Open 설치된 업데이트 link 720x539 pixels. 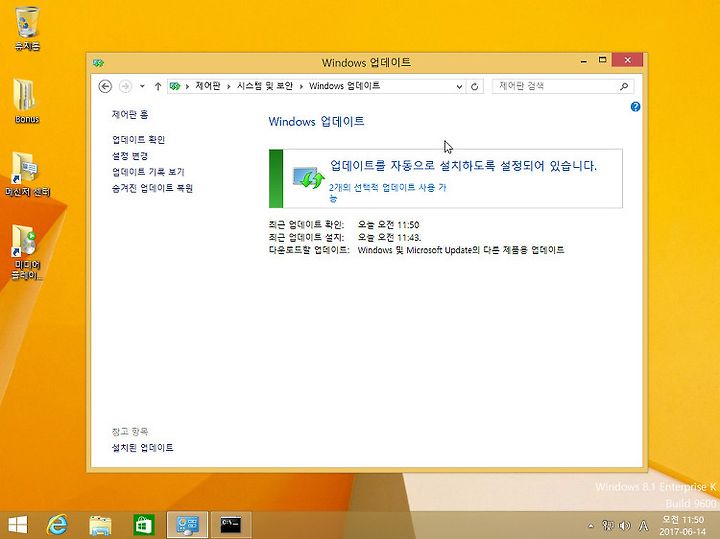(x=142, y=447)
